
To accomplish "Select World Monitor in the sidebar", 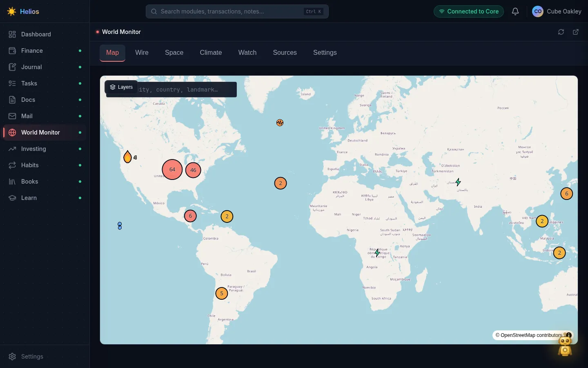I will pos(45,132).
